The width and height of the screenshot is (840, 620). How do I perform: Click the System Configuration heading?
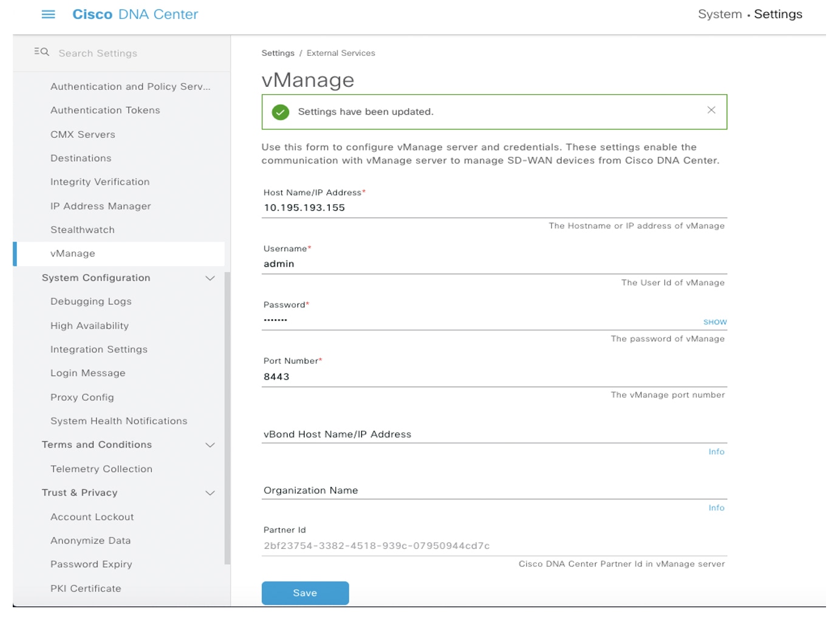click(95, 278)
